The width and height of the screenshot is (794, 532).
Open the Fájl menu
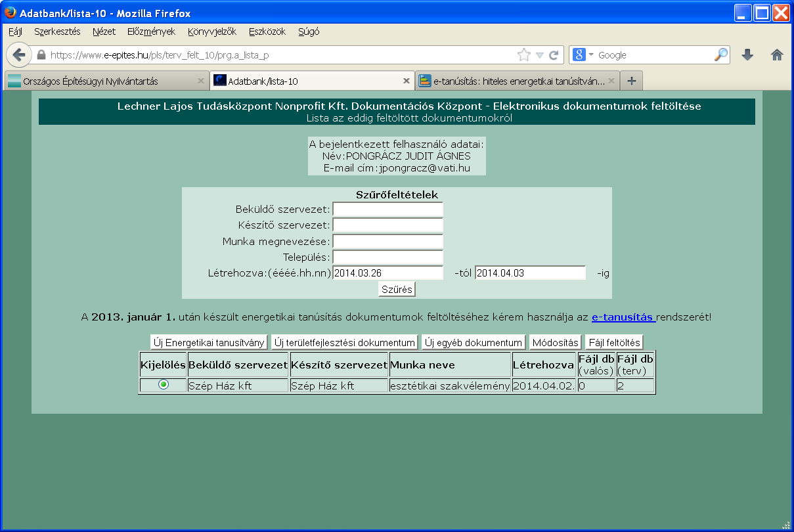pos(15,32)
